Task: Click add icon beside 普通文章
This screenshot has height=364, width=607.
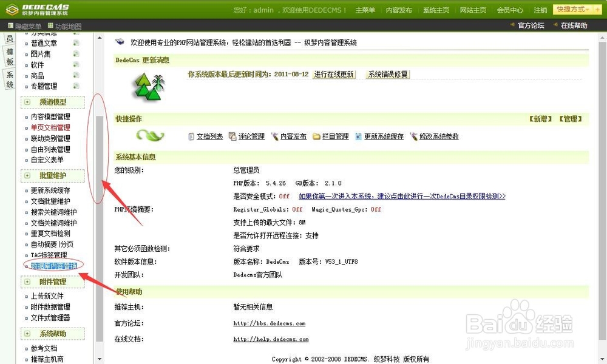Action: (76, 43)
